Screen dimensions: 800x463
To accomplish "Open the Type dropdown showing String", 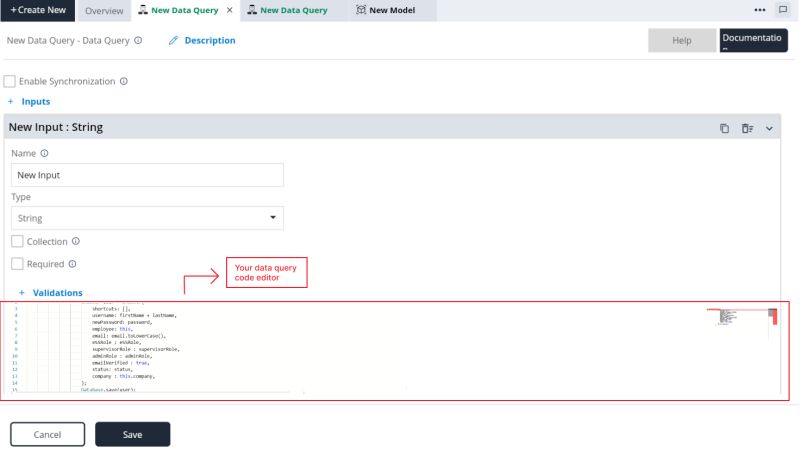I will pyautogui.click(x=147, y=218).
